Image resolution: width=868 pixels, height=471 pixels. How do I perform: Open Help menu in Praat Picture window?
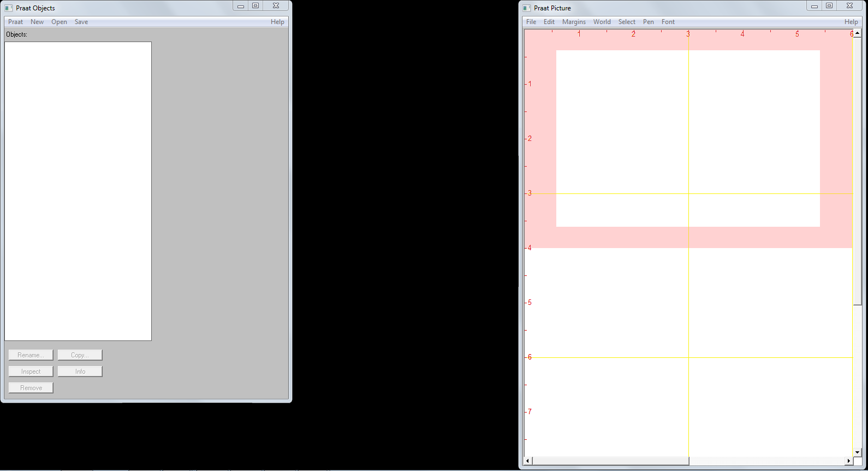pos(851,22)
